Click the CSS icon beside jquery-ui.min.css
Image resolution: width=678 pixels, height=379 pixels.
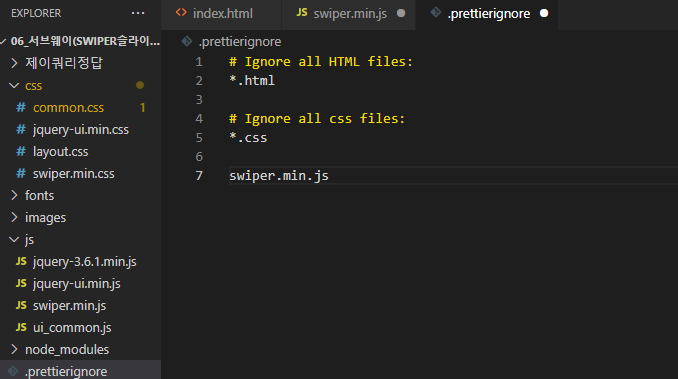point(21,130)
